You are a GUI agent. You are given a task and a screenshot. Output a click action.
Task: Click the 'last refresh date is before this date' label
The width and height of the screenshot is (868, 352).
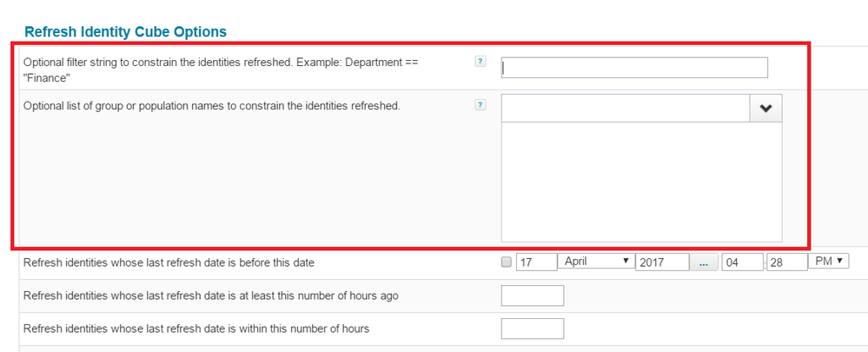169,262
